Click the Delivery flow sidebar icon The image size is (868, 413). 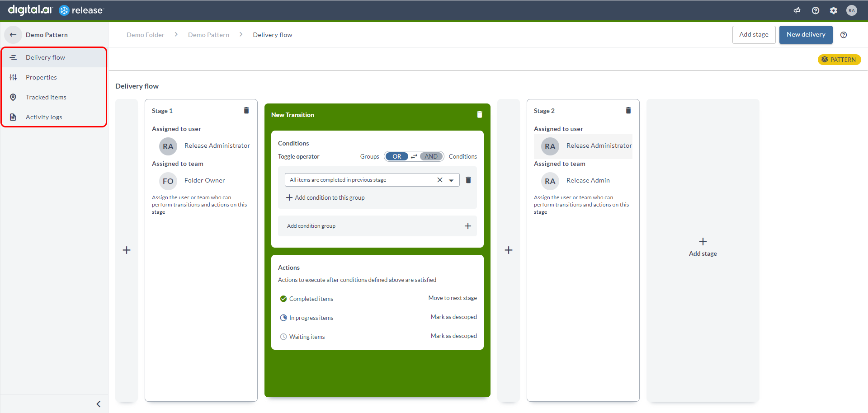tap(13, 57)
